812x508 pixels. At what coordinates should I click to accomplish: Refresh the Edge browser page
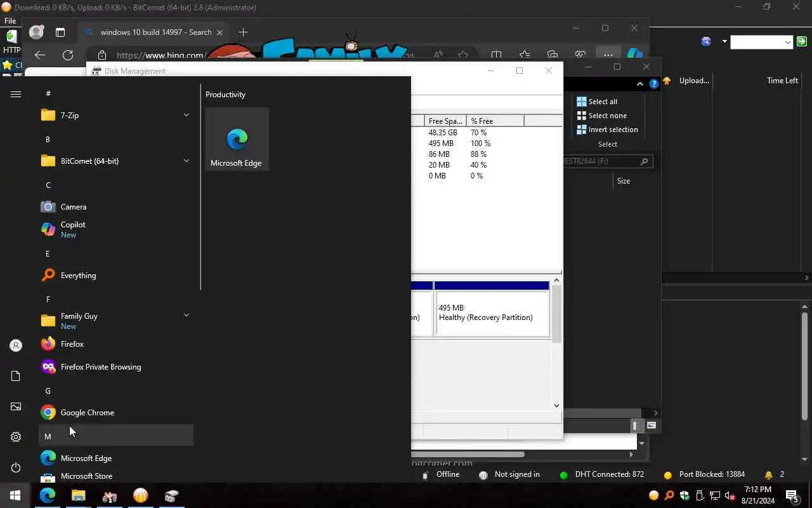pyautogui.click(x=68, y=55)
